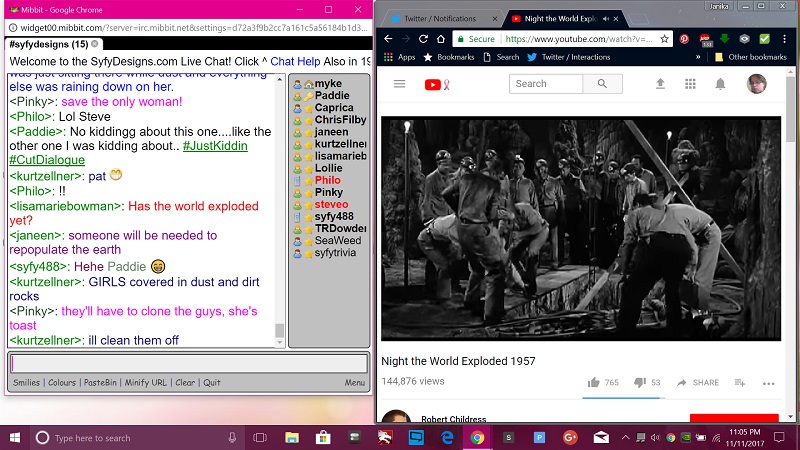Open the Chrome home page button
This screenshot has width=800, height=450.
(x=441, y=39)
